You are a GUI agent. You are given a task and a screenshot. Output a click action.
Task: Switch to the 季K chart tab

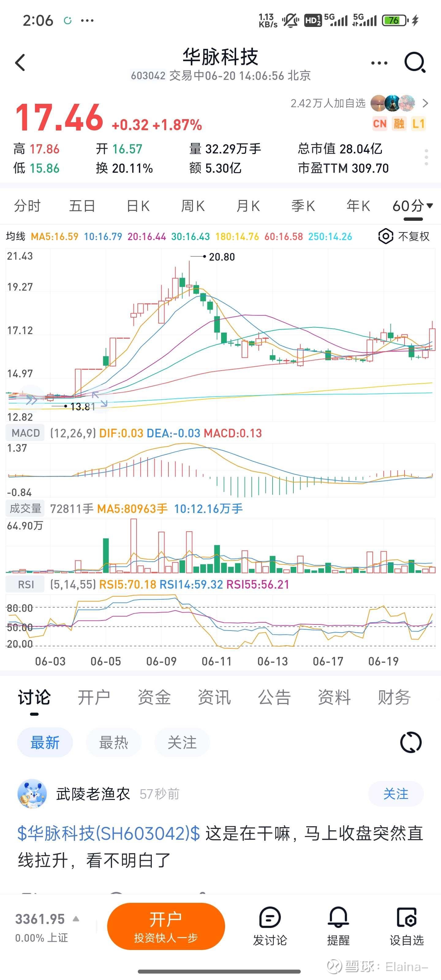(303, 206)
